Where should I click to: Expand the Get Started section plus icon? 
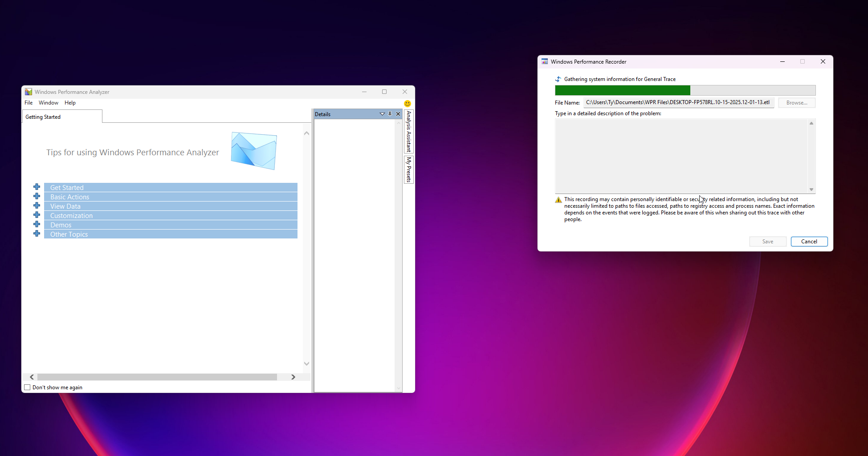(37, 187)
